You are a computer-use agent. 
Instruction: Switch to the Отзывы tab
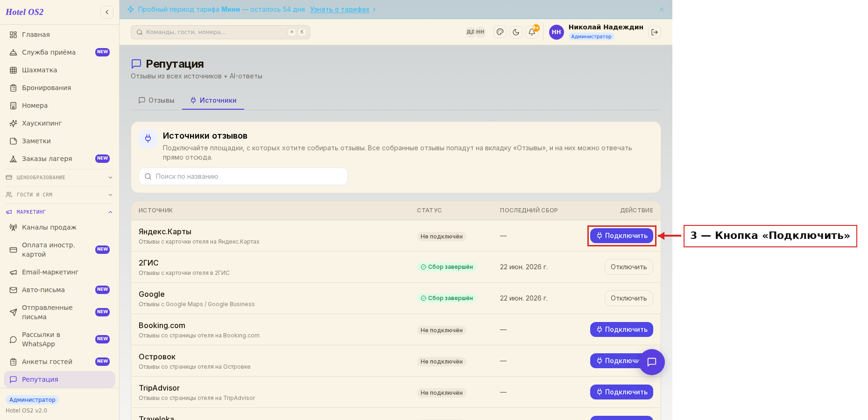[x=156, y=100]
